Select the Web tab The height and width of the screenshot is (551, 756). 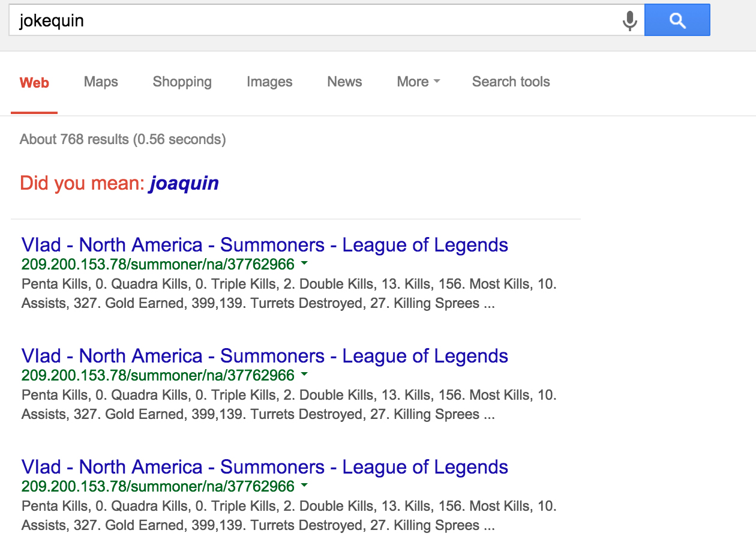click(34, 83)
